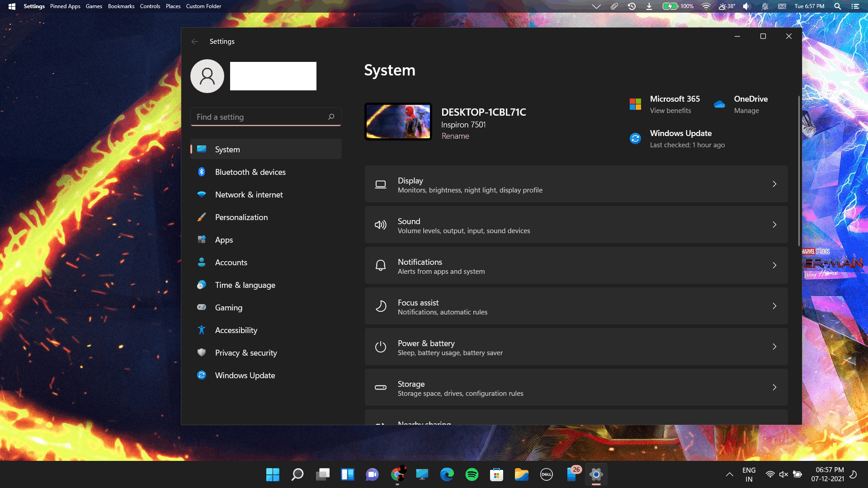Click the Personalization paintbrush icon
Viewport: 868px width, 488px height.
[x=202, y=217]
